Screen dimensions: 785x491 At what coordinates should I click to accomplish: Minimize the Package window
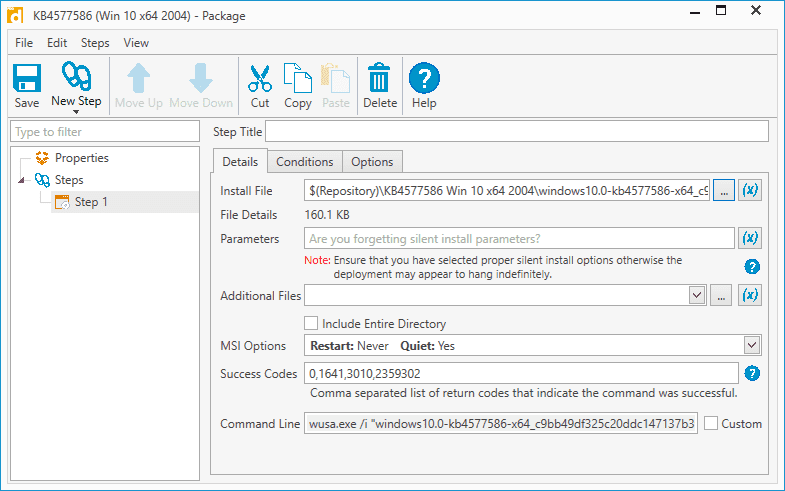pos(695,12)
